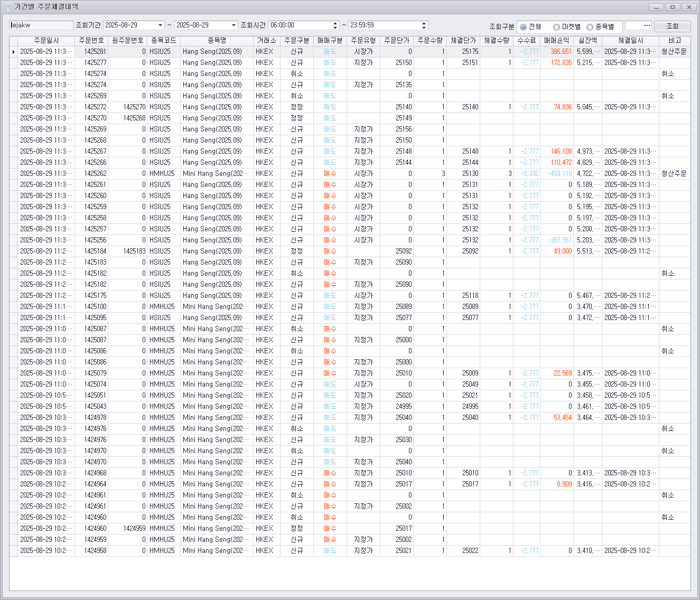Select the order number cell 1425281
Screen dimensions: 700x600
pos(91,52)
